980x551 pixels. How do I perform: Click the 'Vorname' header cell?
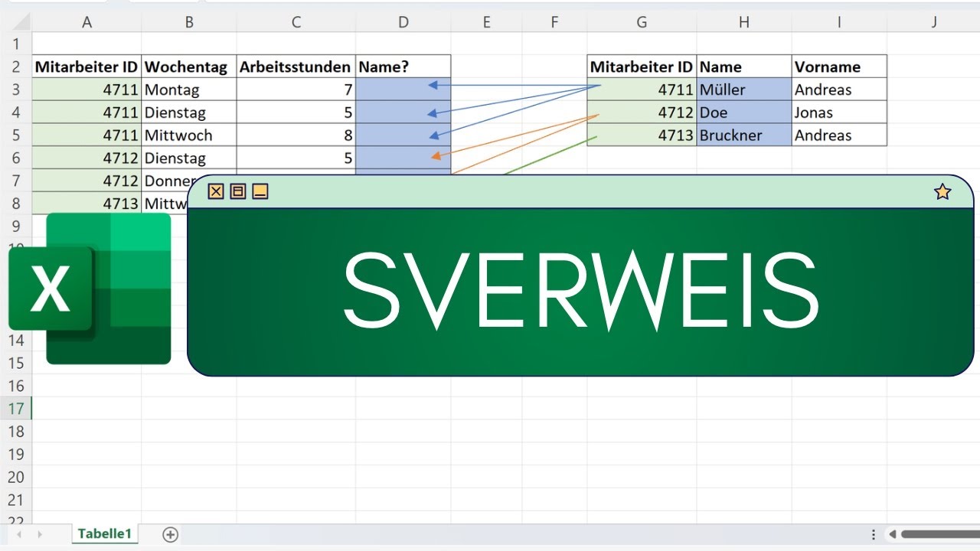tap(839, 67)
